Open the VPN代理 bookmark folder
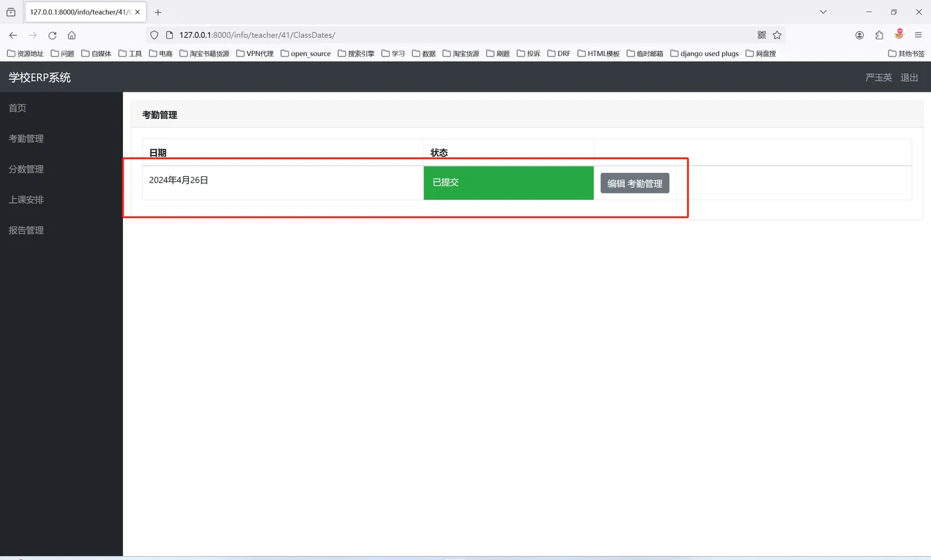The width and height of the screenshot is (931, 560). 255,53
